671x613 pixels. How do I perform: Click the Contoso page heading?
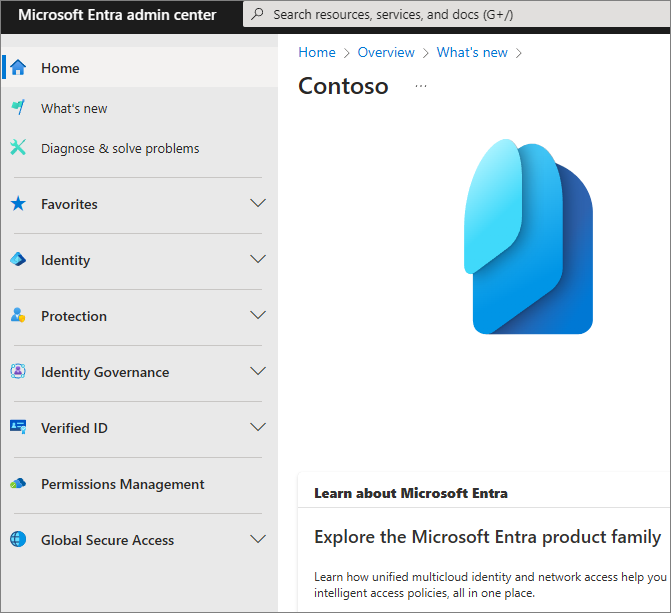point(343,86)
